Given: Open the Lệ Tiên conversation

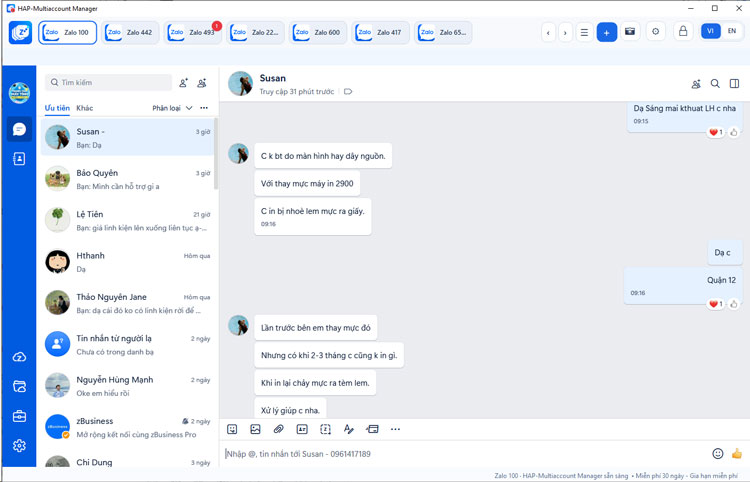Looking at the screenshot, I should pos(127,220).
